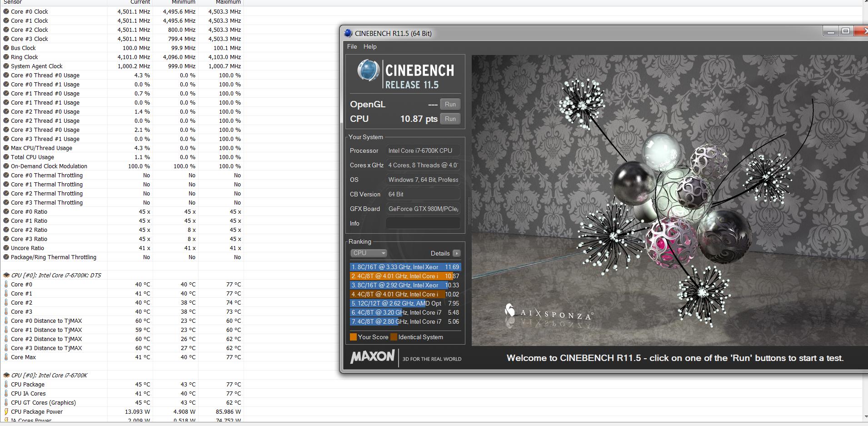868x426 pixels.
Task: Click the Core Max thermometer icon
Action: click(x=6, y=357)
